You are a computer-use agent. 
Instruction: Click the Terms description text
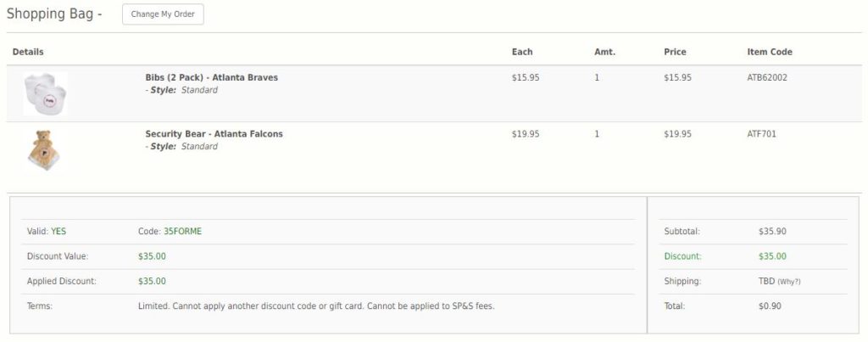(315, 306)
